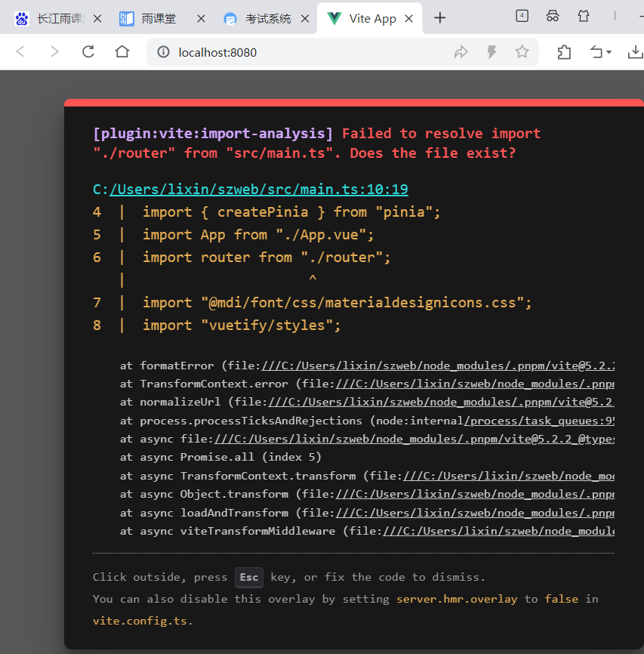Click the split-screen toolbar icon
Screen dimensions: 644x654
point(597,51)
